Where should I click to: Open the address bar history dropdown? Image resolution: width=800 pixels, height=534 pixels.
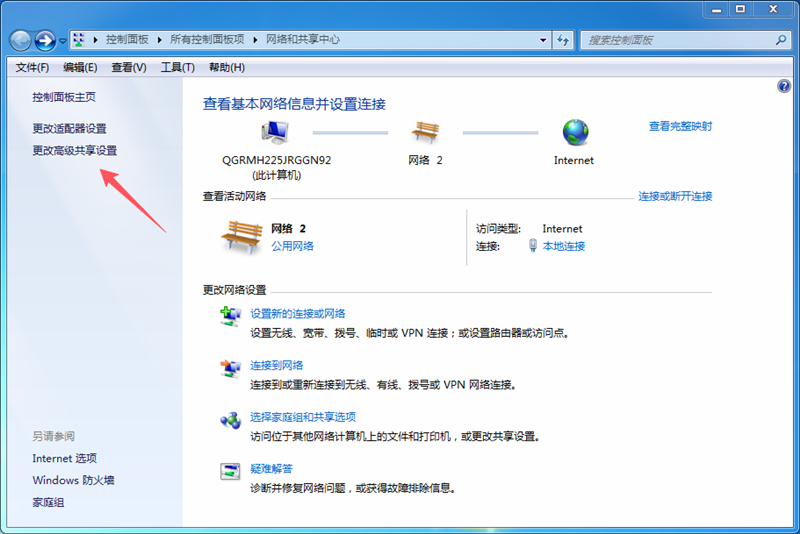(543, 40)
